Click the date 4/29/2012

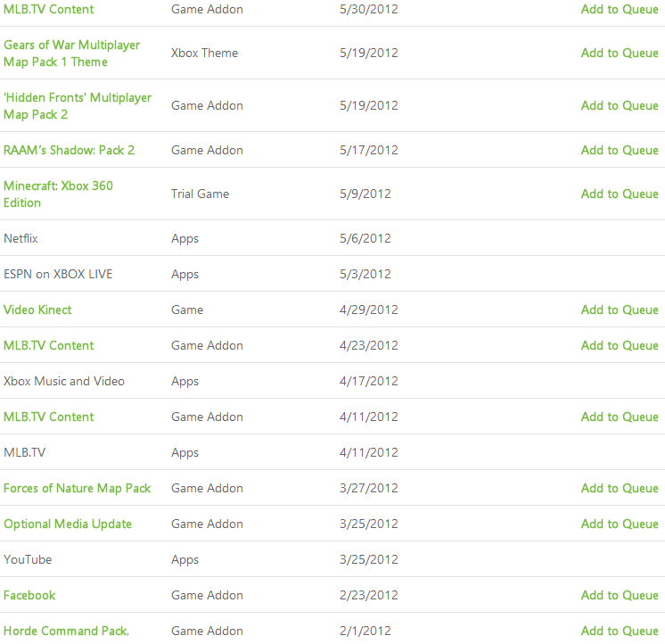click(x=369, y=310)
